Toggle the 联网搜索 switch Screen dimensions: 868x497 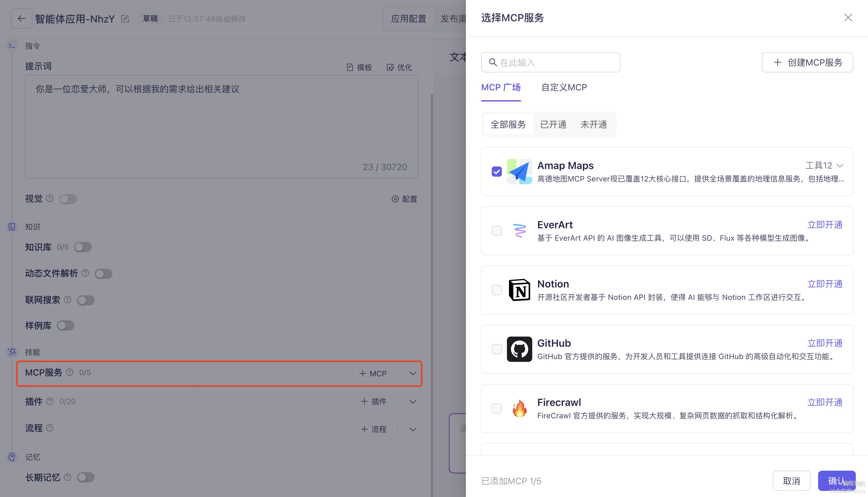(x=86, y=300)
